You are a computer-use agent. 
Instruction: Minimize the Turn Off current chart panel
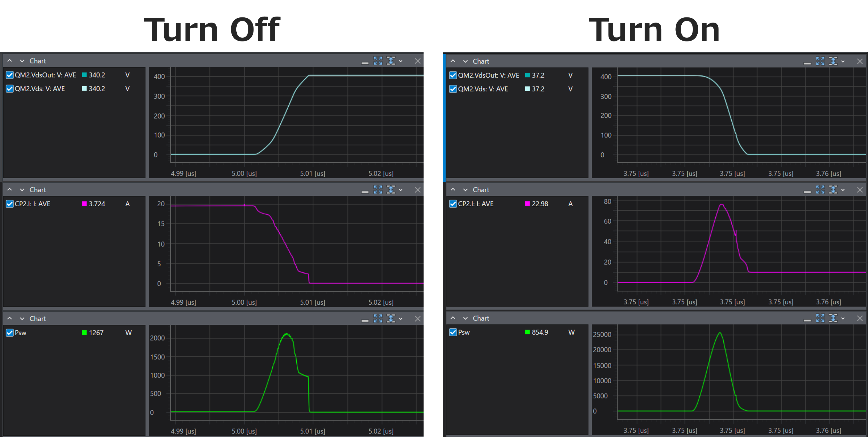point(365,192)
